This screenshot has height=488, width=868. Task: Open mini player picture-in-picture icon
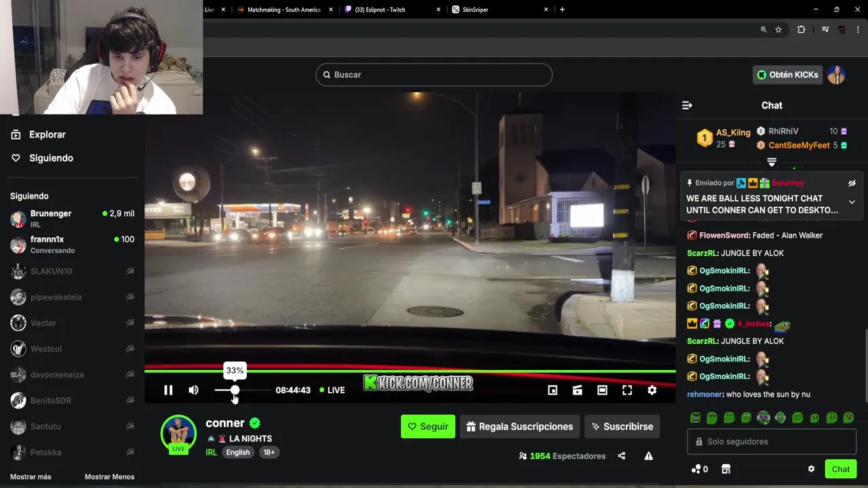coord(553,390)
